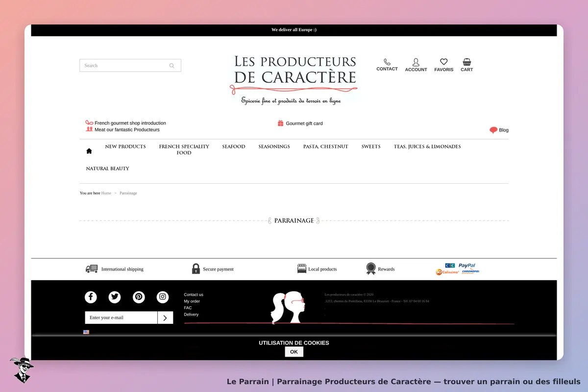Click the Colissimo delivery logo

[447, 272]
